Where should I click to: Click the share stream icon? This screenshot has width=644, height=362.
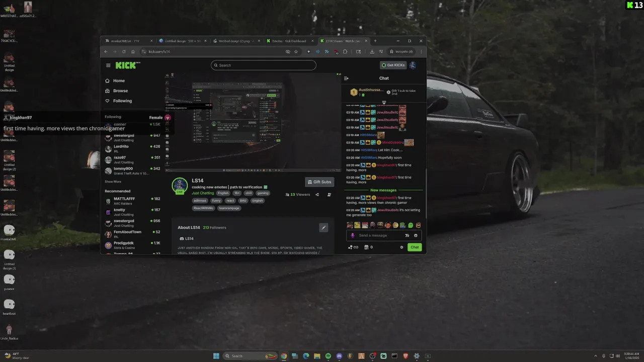[x=317, y=195]
